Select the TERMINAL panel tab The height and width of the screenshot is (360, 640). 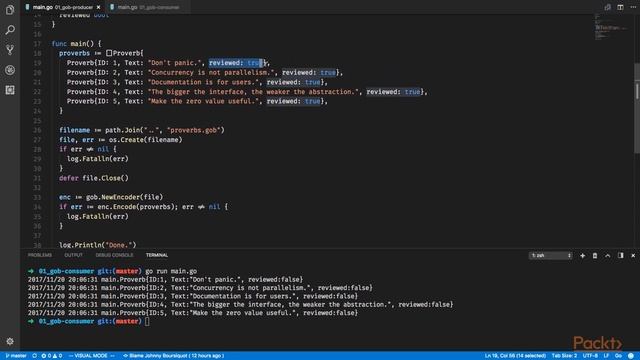[x=157, y=255]
